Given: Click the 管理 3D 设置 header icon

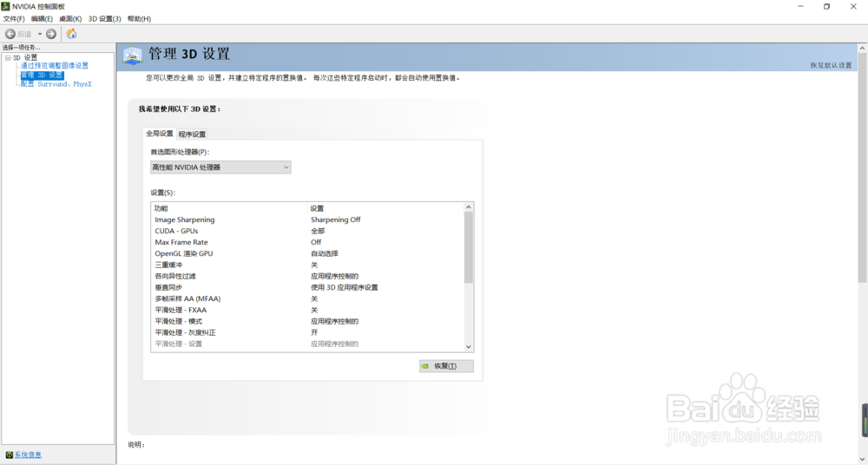Looking at the screenshot, I should pos(133,56).
